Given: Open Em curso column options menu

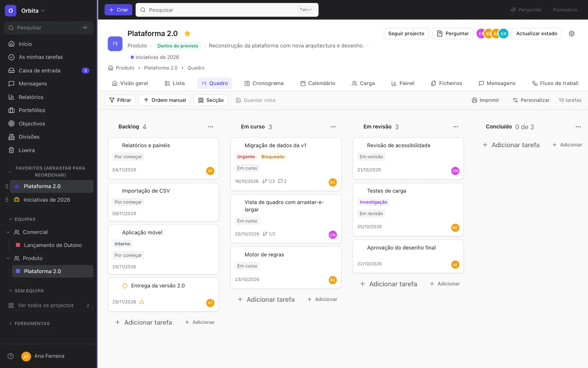Looking at the screenshot, I should pyautogui.click(x=333, y=127).
